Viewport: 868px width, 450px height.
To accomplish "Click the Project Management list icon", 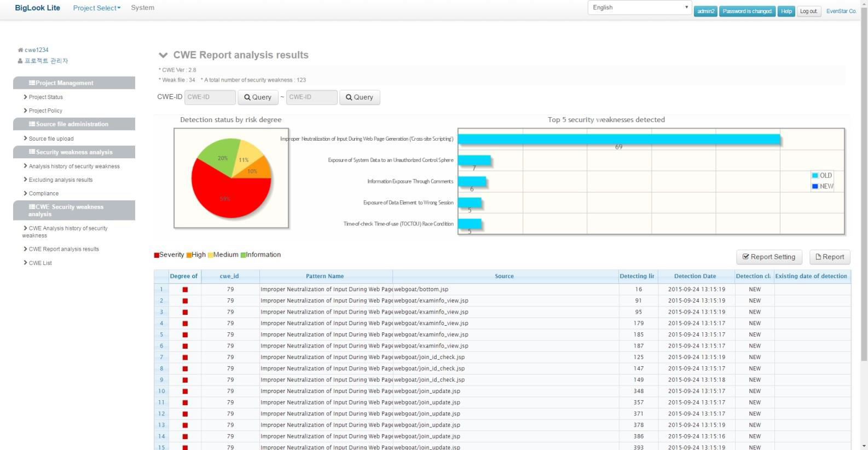I will click(x=32, y=83).
